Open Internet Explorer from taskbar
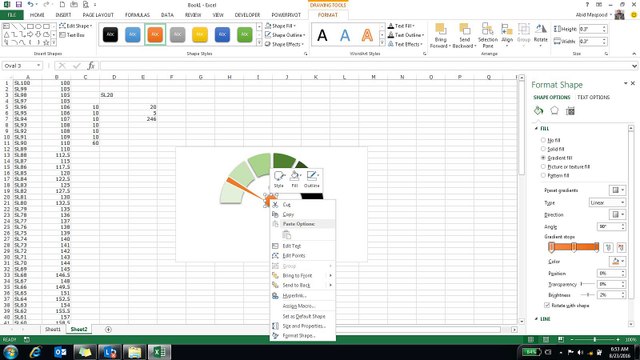 tap(36, 352)
